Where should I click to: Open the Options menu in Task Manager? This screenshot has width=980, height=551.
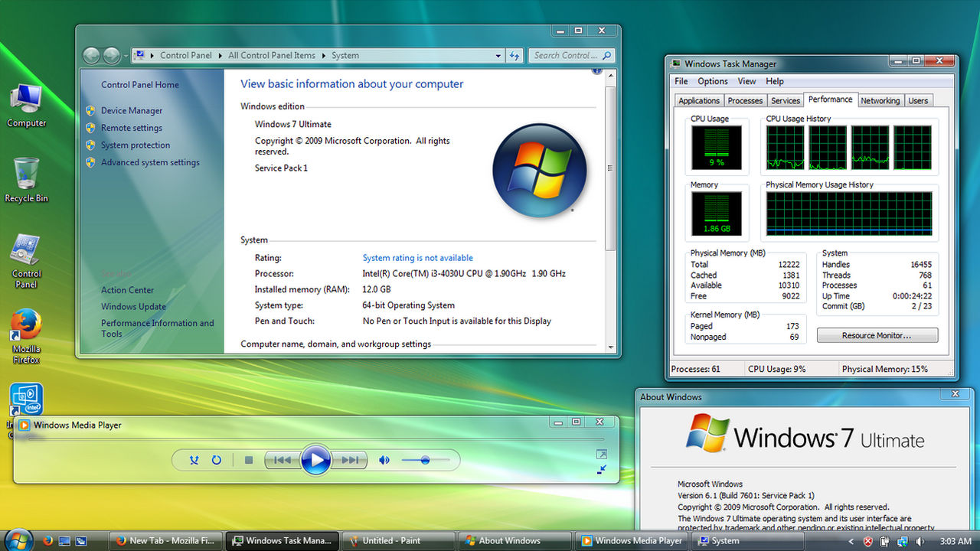click(x=713, y=81)
